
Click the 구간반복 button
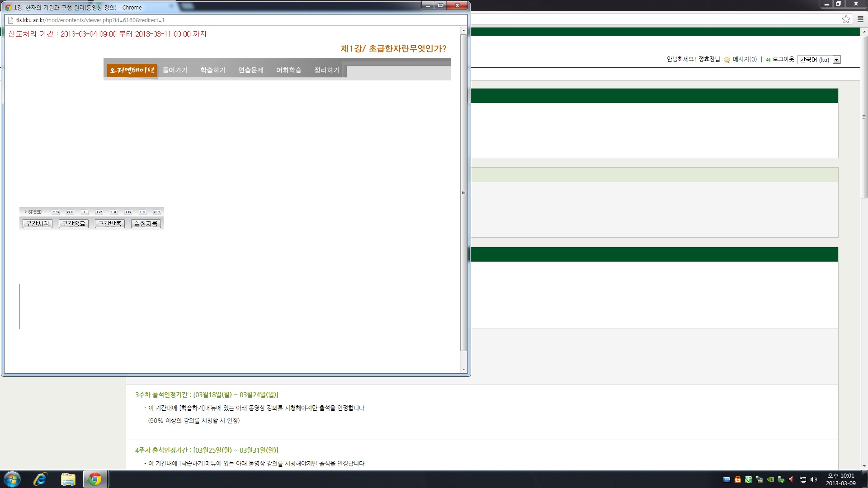coord(110,224)
